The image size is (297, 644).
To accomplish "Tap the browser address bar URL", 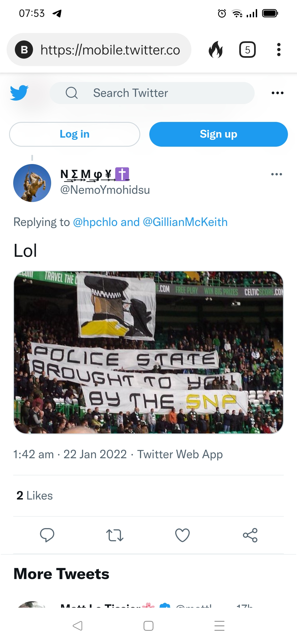I will click(110, 50).
